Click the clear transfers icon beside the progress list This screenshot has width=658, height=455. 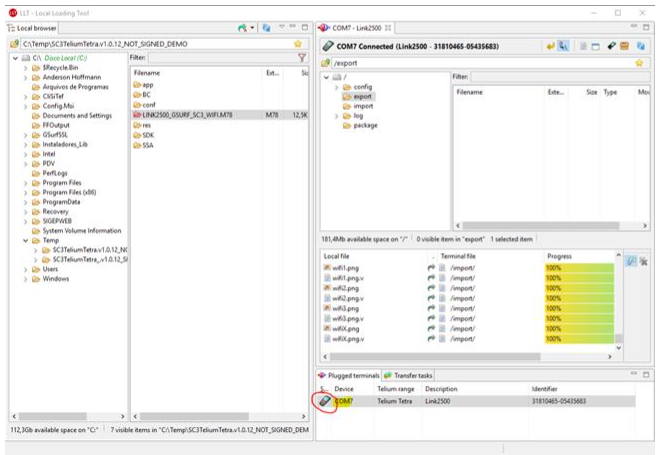(631, 260)
